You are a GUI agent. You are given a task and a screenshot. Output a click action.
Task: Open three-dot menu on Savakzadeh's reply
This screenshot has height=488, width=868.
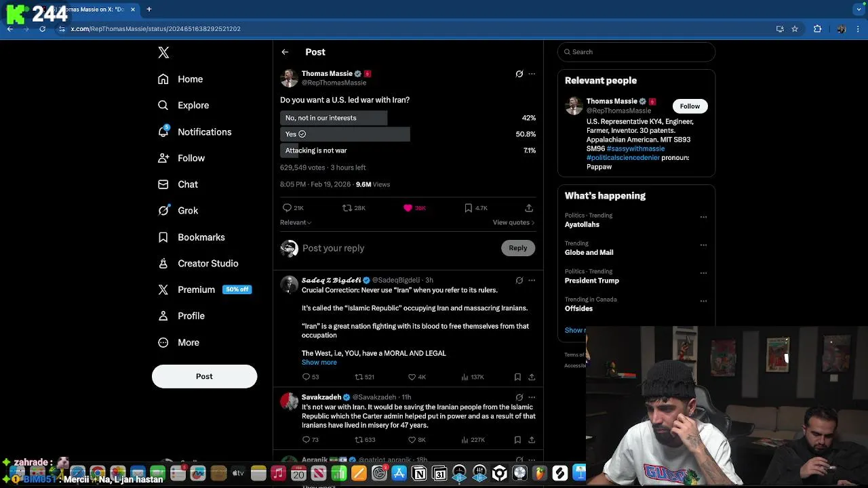click(x=532, y=397)
